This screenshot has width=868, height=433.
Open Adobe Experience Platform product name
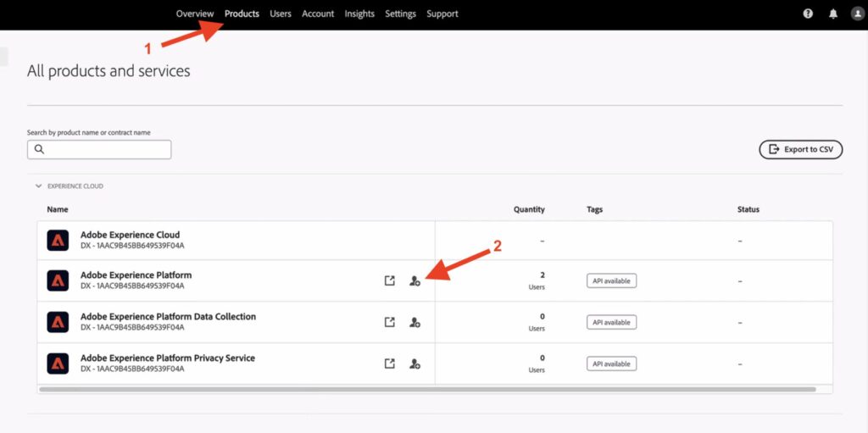click(x=136, y=275)
